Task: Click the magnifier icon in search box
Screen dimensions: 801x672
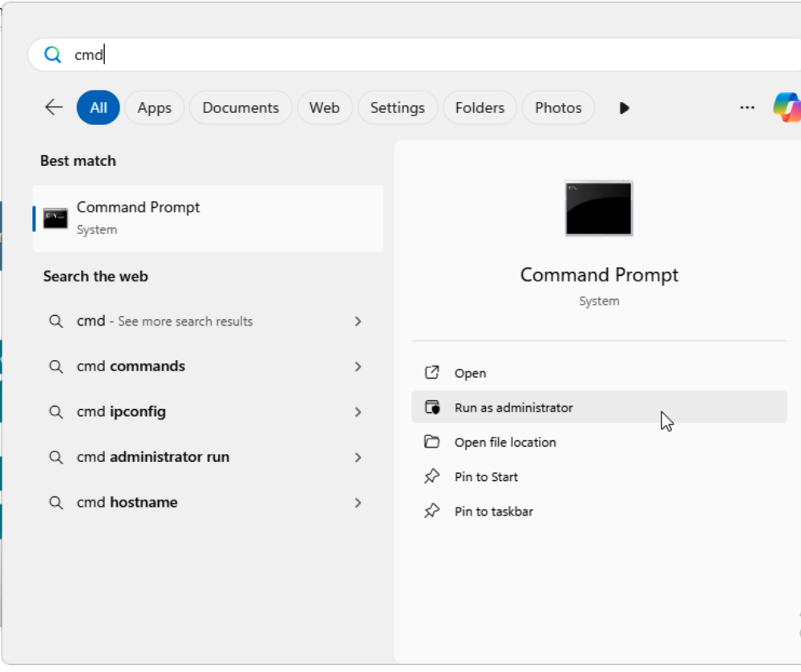Action: [x=53, y=55]
